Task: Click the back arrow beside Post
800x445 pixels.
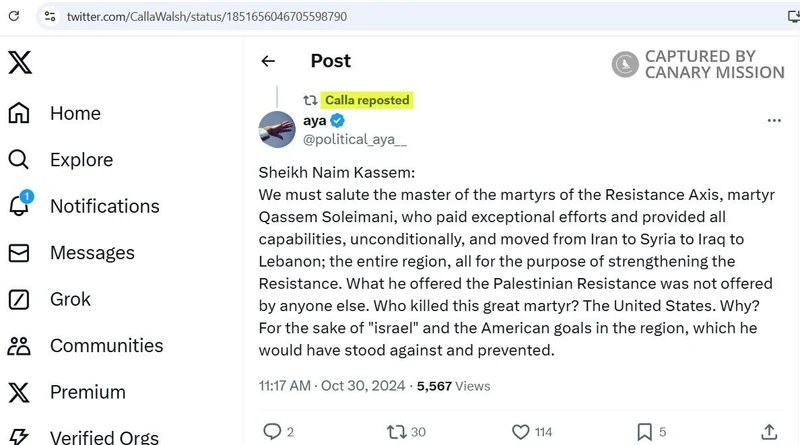Action: 268,61
